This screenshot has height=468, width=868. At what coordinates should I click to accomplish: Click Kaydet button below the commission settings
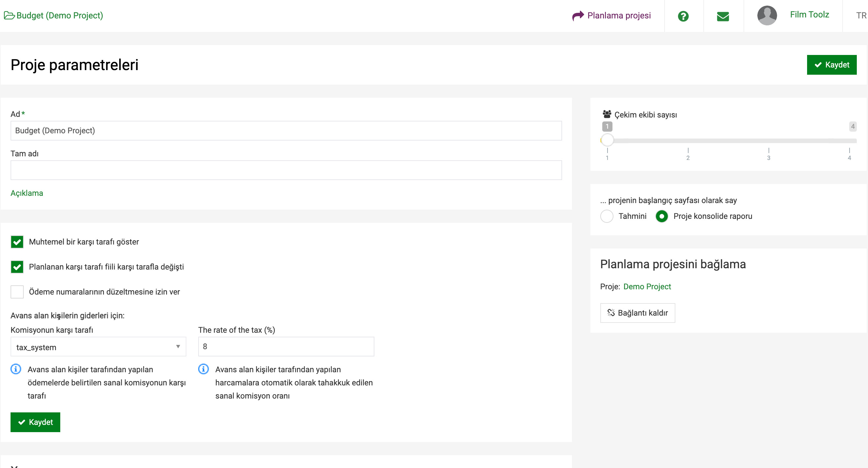coord(35,422)
